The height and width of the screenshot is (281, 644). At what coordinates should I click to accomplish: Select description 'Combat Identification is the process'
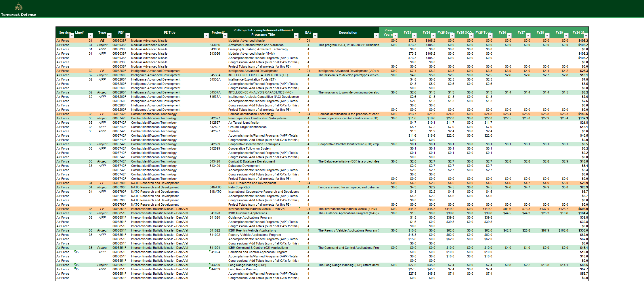pos(348,114)
